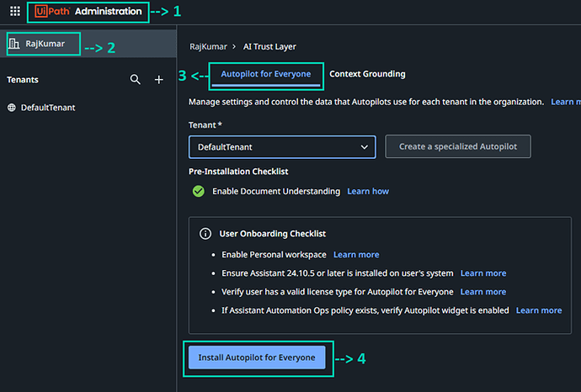Screen dimensions: 581x392
Task: Click the info icon in User Onboarding Checklist
Action: (x=205, y=234)
